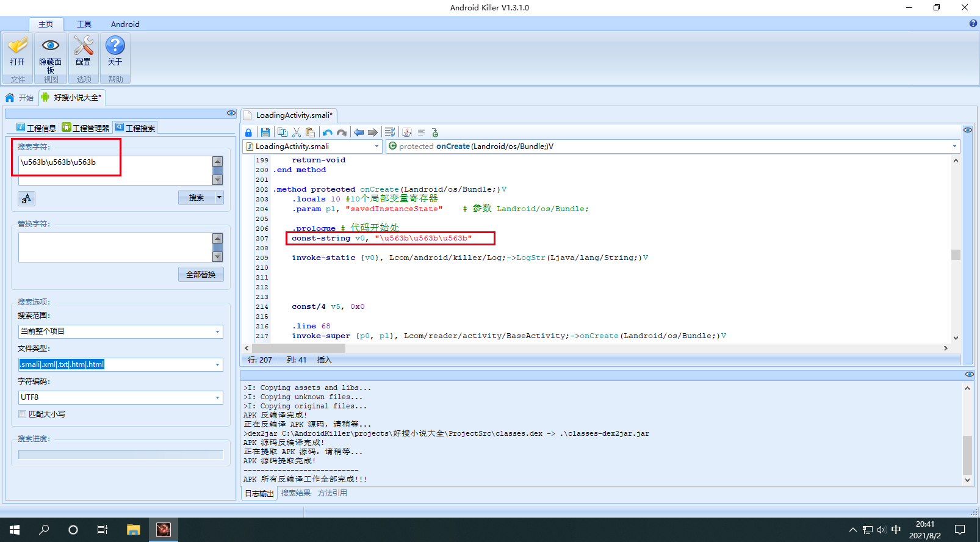Image resolution: width=980 pixels, height=542 pixels.
Task: Click the 全部替换 replace all button
Action: click(x=201, y=274)
